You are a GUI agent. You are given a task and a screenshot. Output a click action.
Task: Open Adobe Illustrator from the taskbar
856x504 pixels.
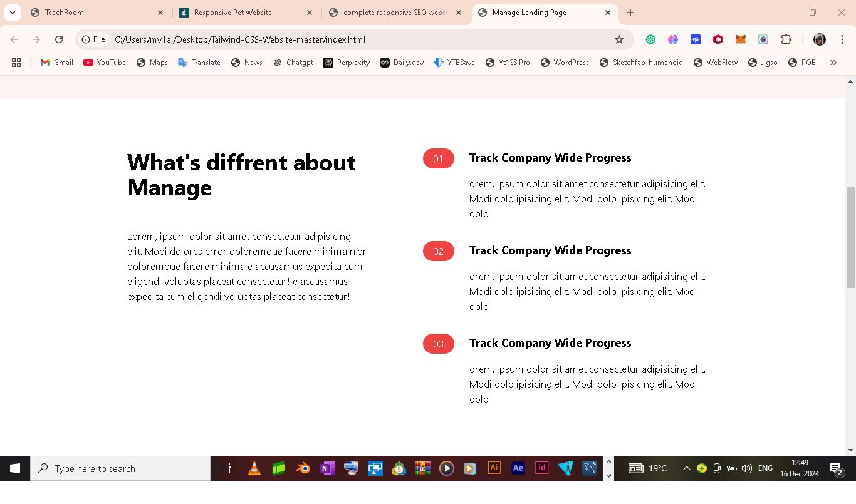point(494,468)
